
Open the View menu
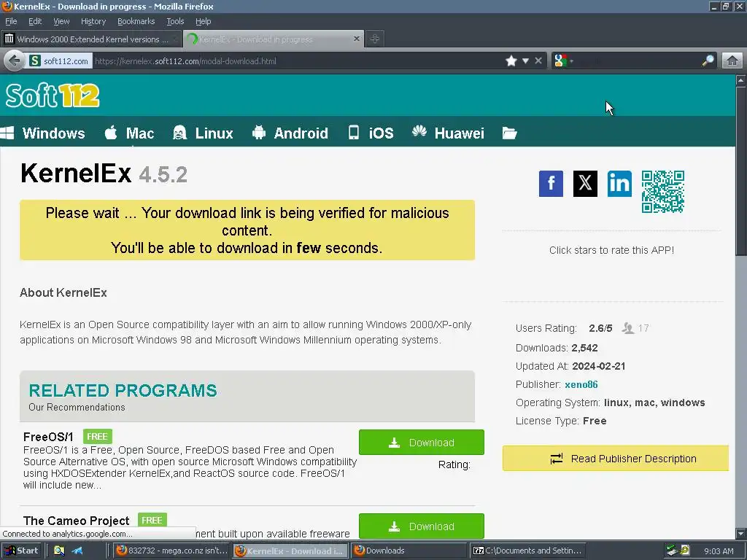coord(61,21)
